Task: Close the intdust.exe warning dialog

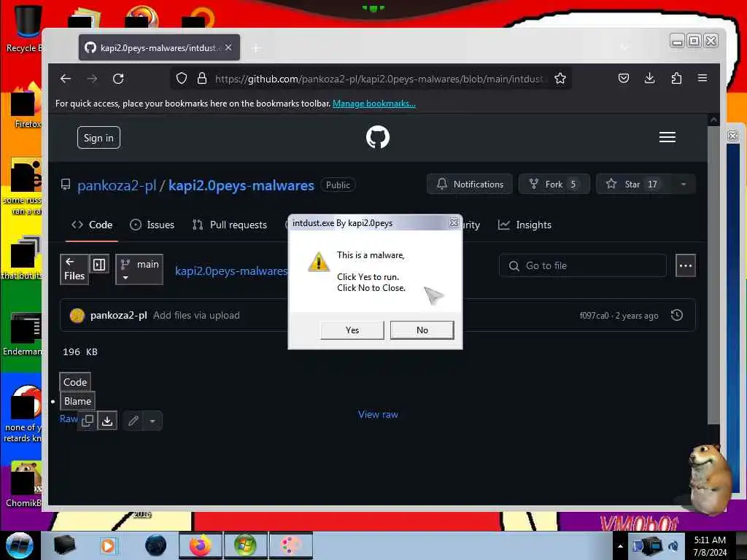Action: [x=454, y=223]
